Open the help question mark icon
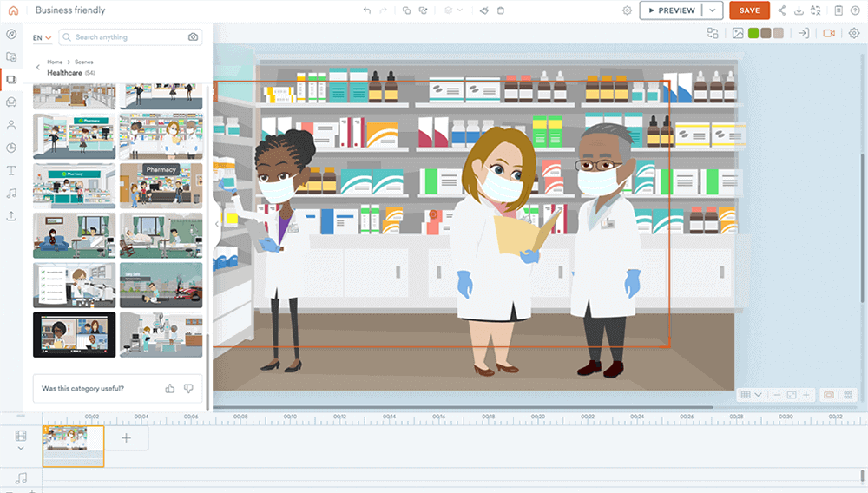 (855, 10)
